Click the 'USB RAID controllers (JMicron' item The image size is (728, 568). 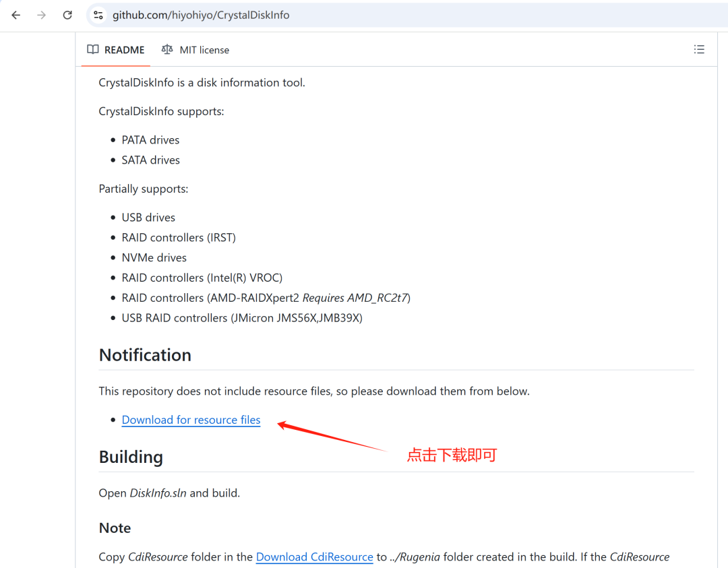point(242,318)
